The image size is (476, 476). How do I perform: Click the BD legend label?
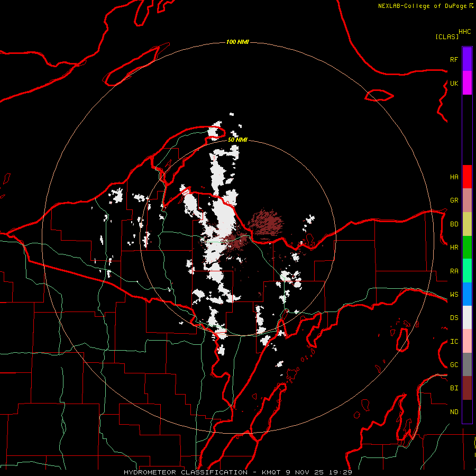point(454,224)
